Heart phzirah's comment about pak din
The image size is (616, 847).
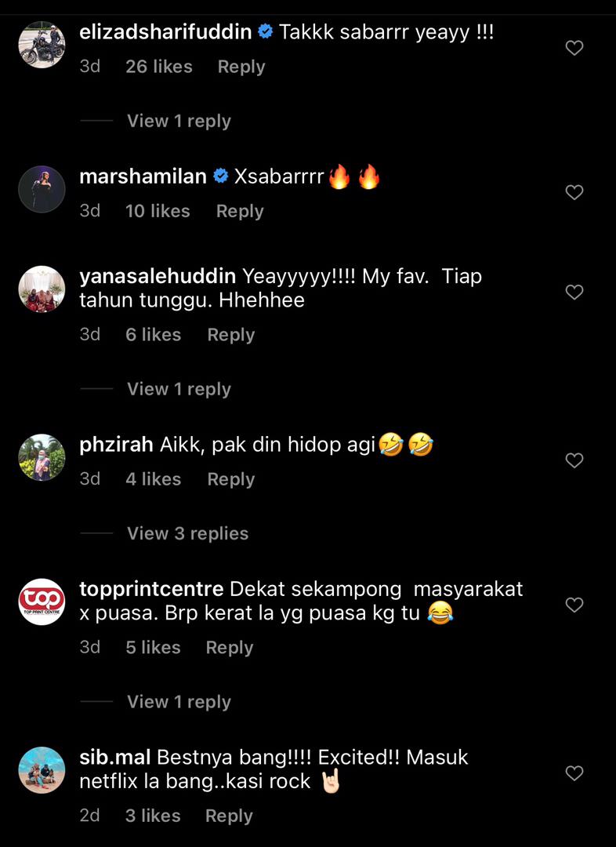pyautogui.click(x=574, y=461)
